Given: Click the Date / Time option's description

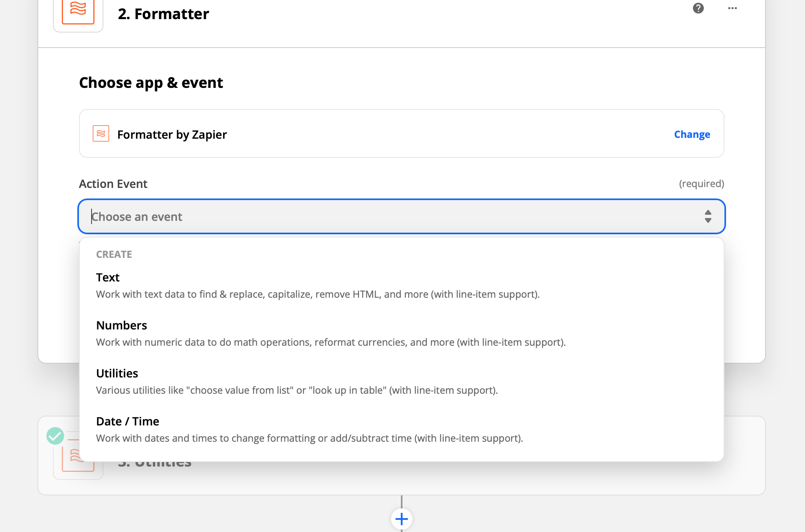Looking at the screenshot, I should click(x=310, y=438).
